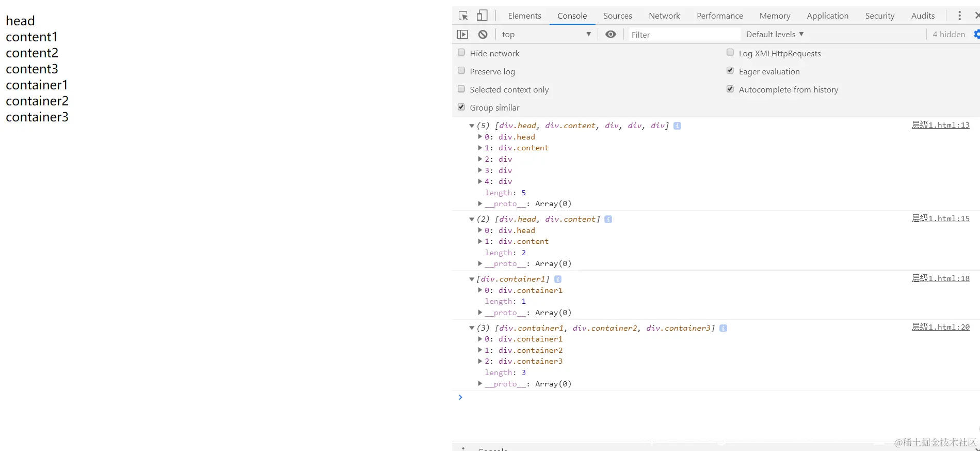
Task: Check Selected context only option
Action: [461, 89]
